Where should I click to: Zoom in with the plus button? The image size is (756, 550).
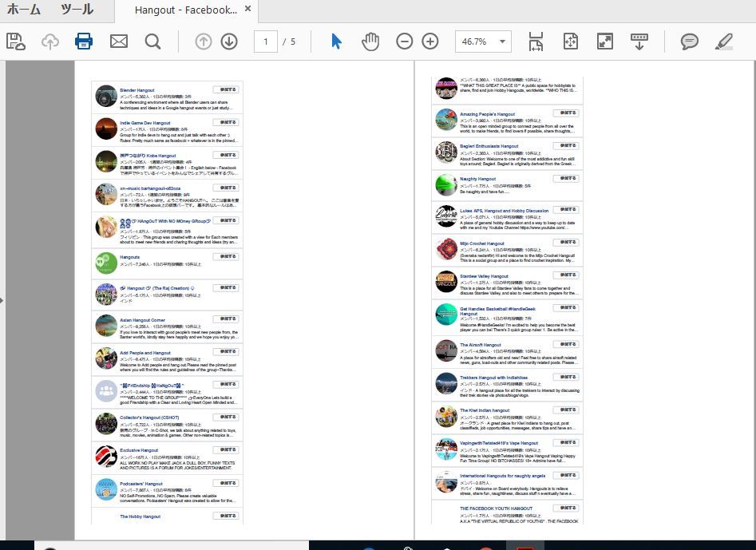pyautogui.click(x=430, y=42)
